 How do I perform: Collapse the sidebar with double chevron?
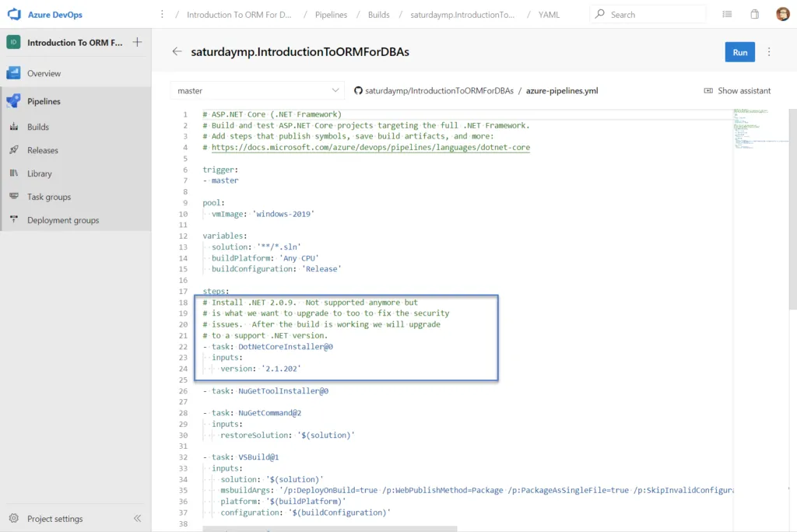click(x=137, y=518)
